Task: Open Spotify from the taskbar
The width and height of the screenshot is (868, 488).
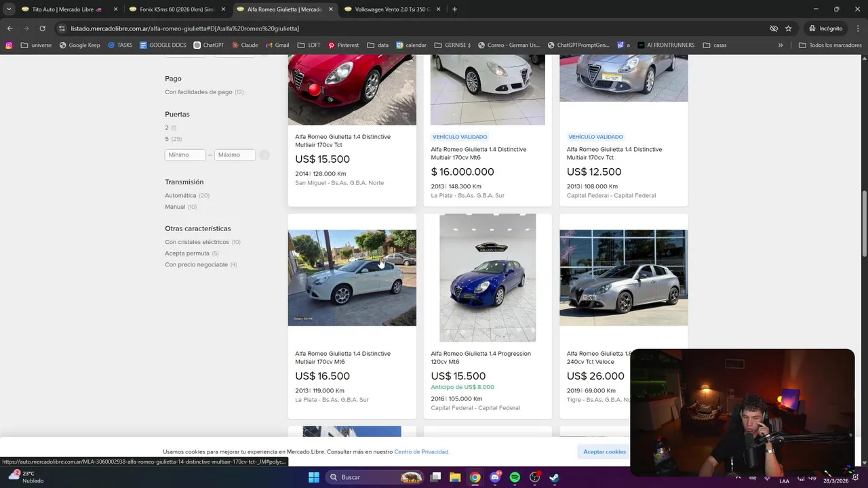Action: tap(515, 477)
